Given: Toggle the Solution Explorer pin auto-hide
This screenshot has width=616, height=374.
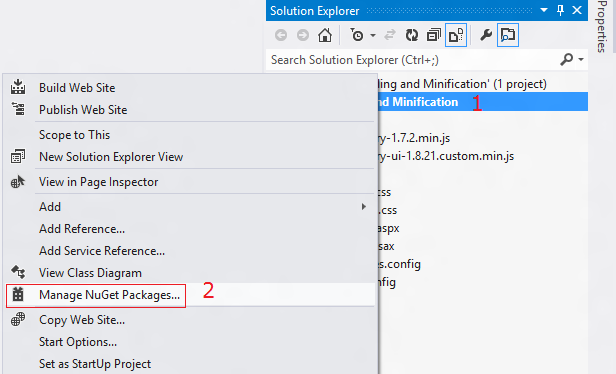Looking at the screenshot, I should tap(560, 11).
